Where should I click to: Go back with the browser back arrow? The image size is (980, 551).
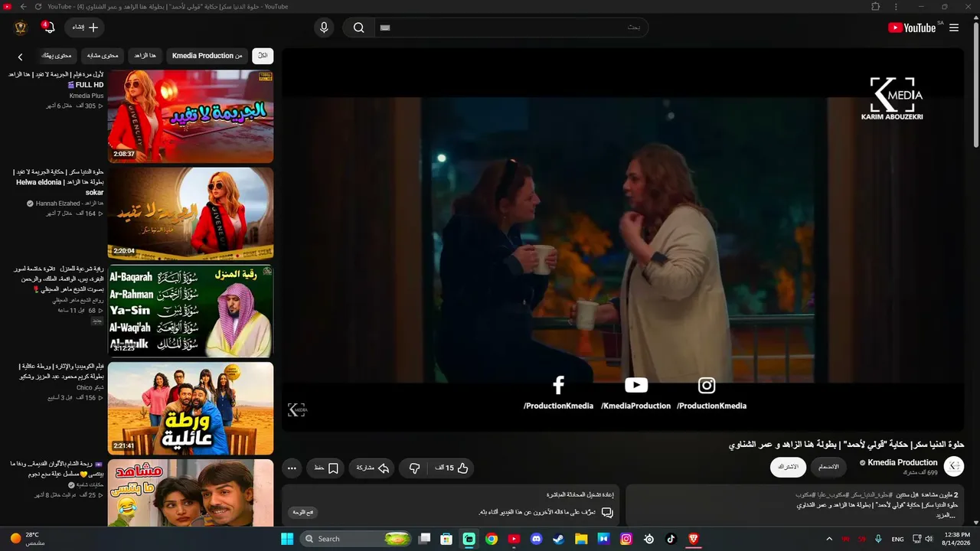pyautogui.click(x=23, y=6)
